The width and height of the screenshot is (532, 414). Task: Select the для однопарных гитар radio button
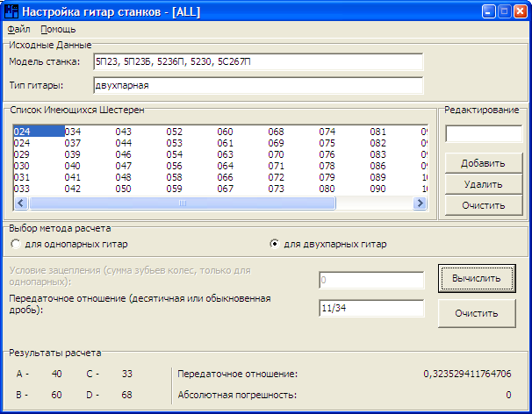[16, 244]
